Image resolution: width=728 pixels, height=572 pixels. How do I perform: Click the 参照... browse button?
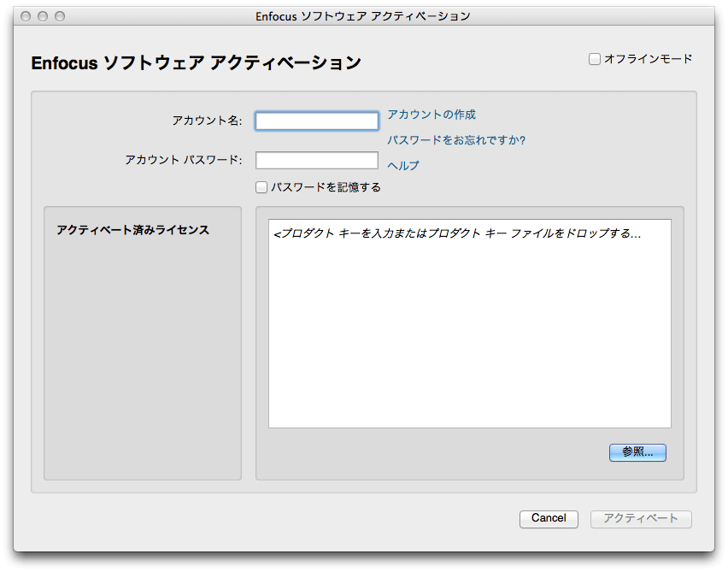637,452
